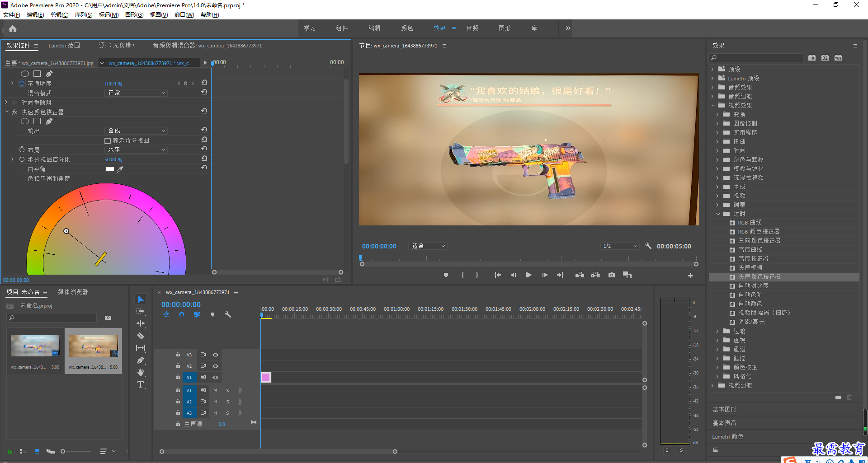Switch to the 颜色 workspace tab
This screenshot has height=463, width=868.
tap(407, 28)
